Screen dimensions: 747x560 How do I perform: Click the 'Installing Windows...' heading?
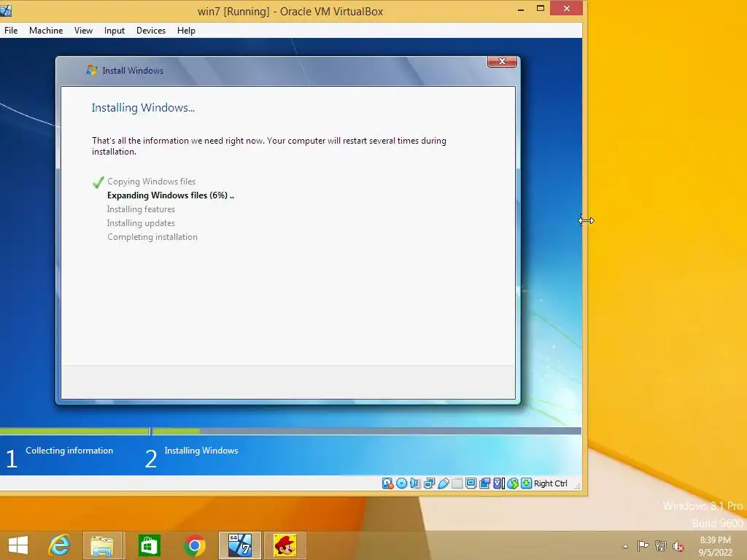143,108
